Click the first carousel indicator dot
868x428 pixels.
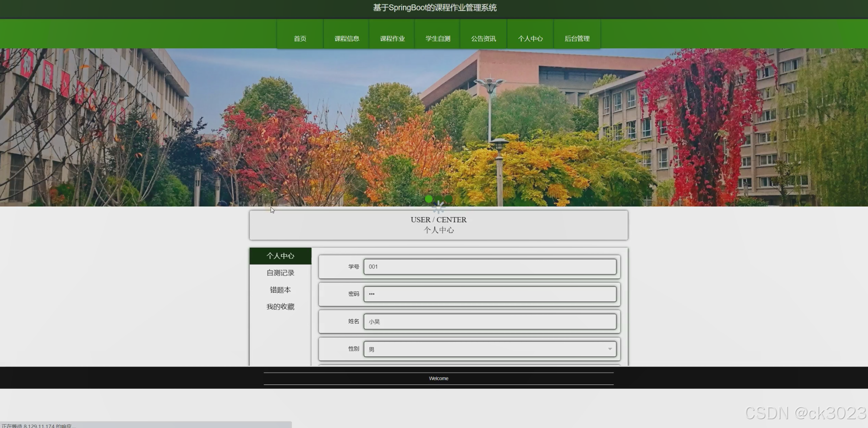(429, 199)
